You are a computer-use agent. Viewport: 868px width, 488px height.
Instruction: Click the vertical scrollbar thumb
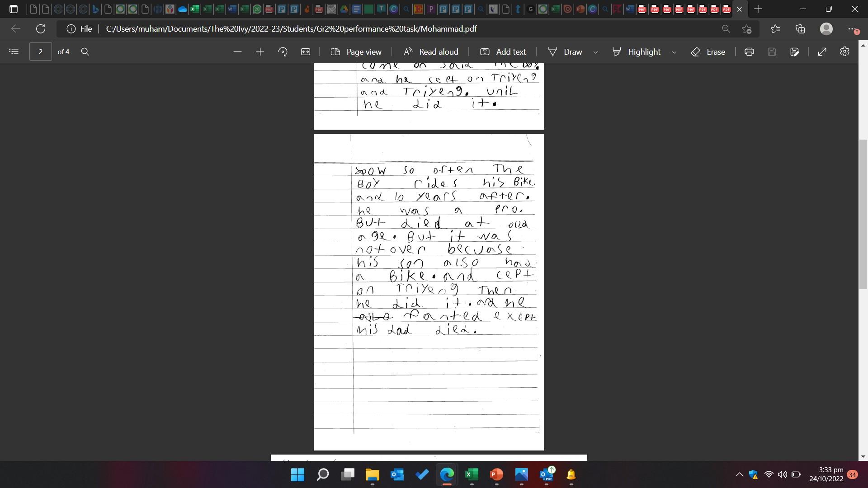(x=863, y=215)
